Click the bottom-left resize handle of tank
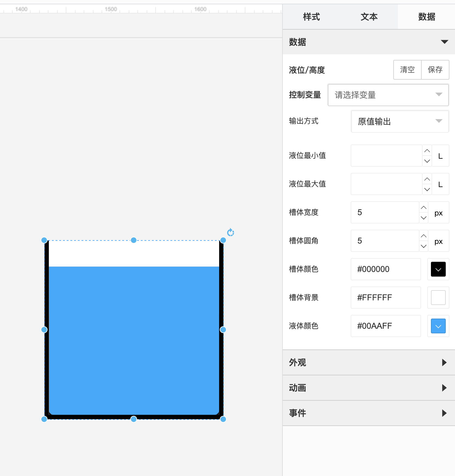455x476 pixels. [44, 419]
